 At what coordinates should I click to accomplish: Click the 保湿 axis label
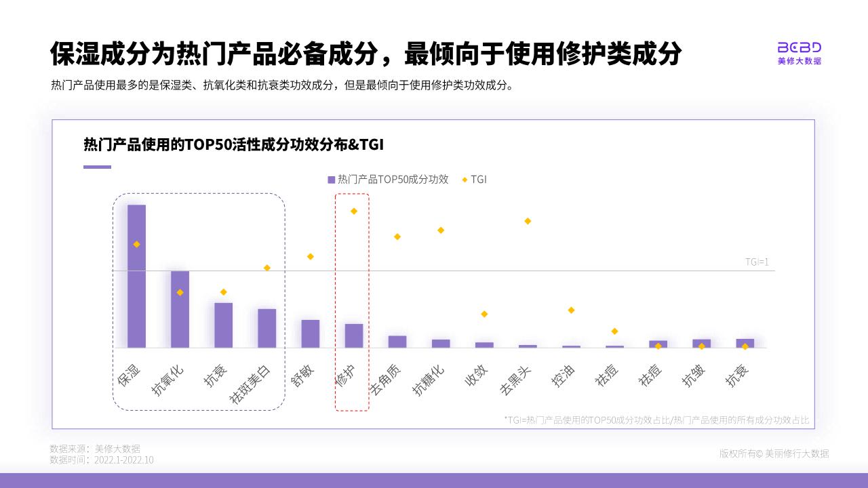click(128, 375)
